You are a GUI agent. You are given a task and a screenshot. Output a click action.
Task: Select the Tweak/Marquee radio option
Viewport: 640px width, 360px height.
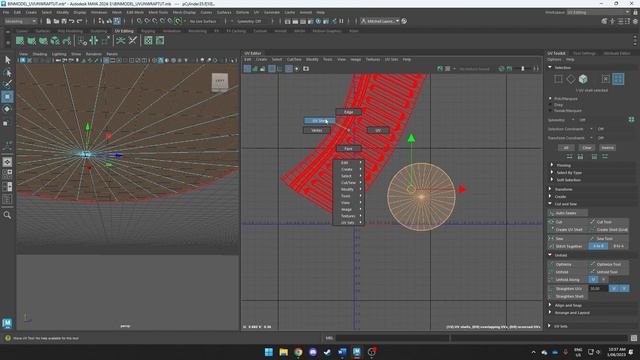550,111
